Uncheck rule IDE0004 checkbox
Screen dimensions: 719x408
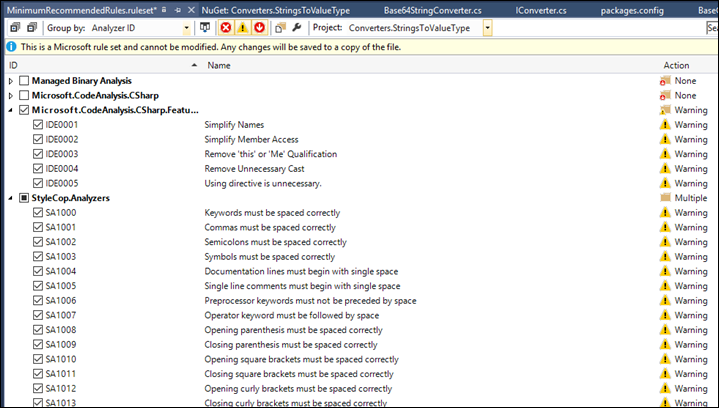38,169
